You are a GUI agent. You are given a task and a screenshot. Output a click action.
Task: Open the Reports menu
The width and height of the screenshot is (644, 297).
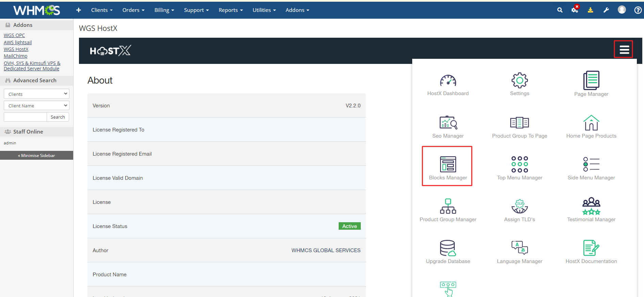(230, 10)
